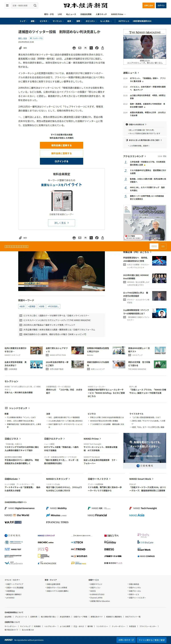The height and width of the screenshot is (644, 171).
Task: Click the footer NIKKEI logo
Action: click(x=9, y=640)
